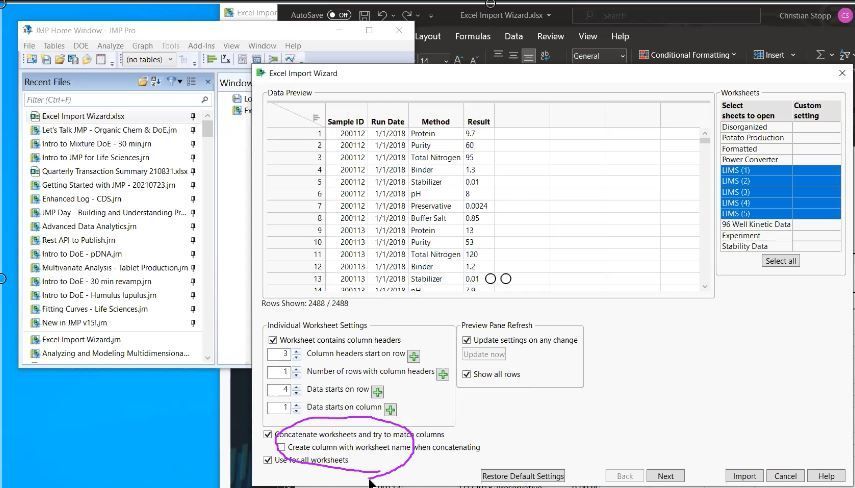855x488 pixels.
Task: Click the Import button
Action: point(744,476)
